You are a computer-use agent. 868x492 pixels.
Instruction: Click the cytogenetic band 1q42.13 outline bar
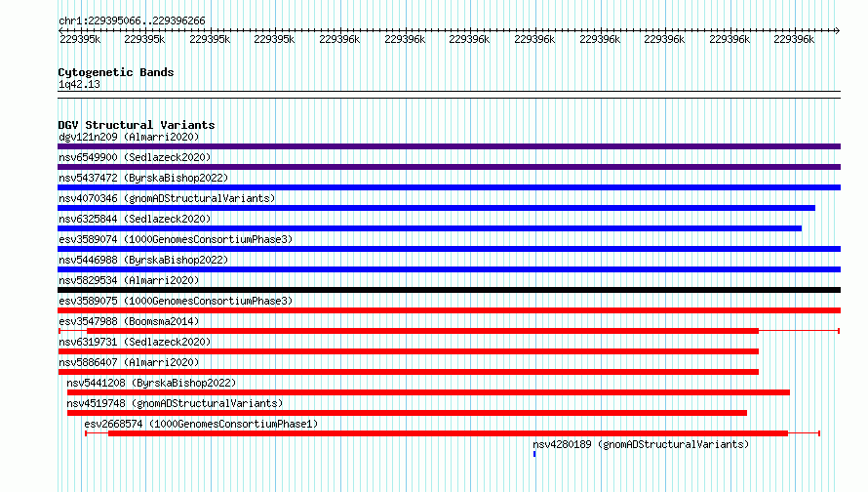tap(449, 95)
